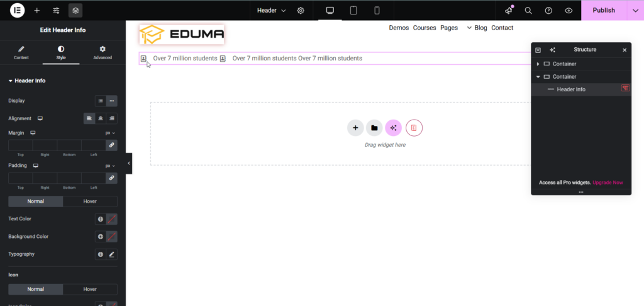Select the Hover state for text

[90, 201]
